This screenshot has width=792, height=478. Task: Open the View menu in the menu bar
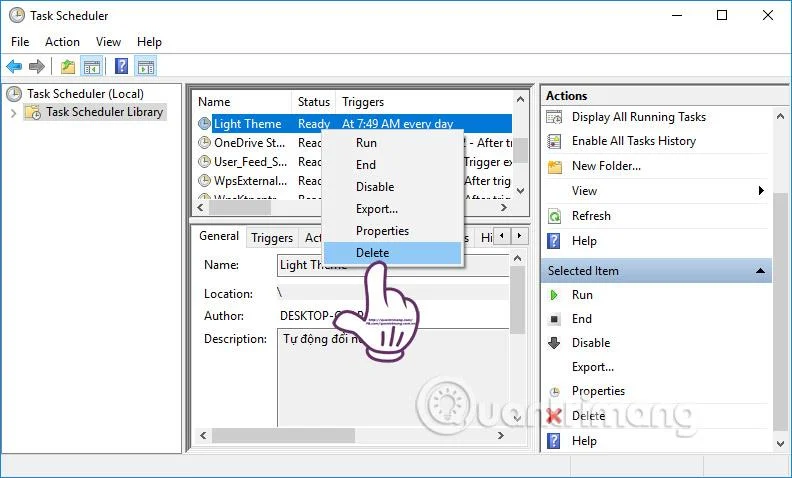[108, 42]
